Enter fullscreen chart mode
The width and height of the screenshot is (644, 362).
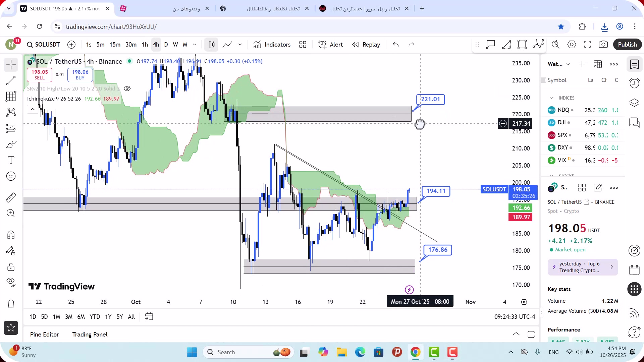[587, 45]
